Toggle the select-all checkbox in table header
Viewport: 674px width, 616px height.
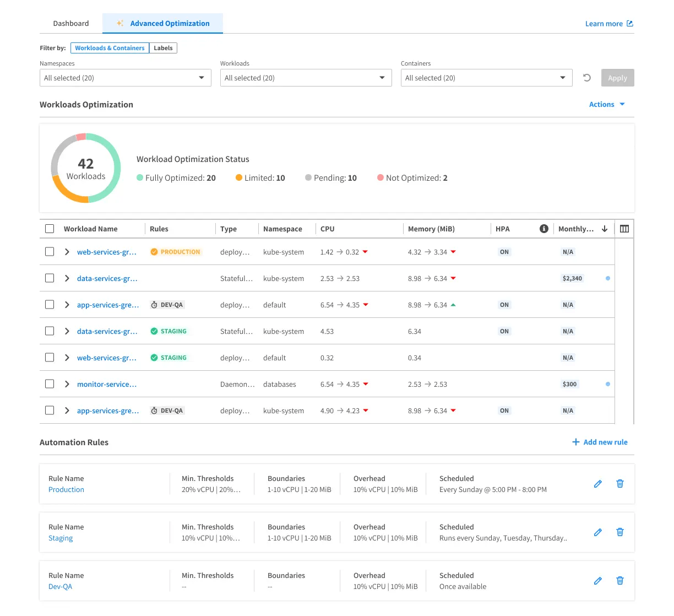click(x=50, y=229)
